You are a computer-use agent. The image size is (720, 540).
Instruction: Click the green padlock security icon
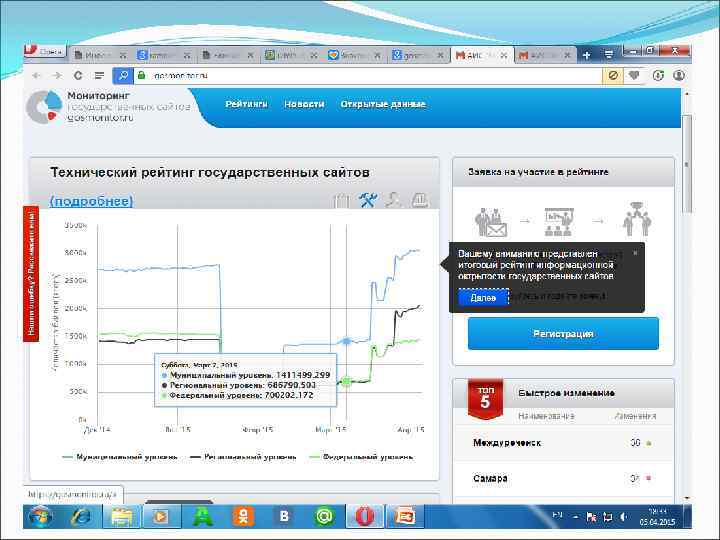pos(142,75)
